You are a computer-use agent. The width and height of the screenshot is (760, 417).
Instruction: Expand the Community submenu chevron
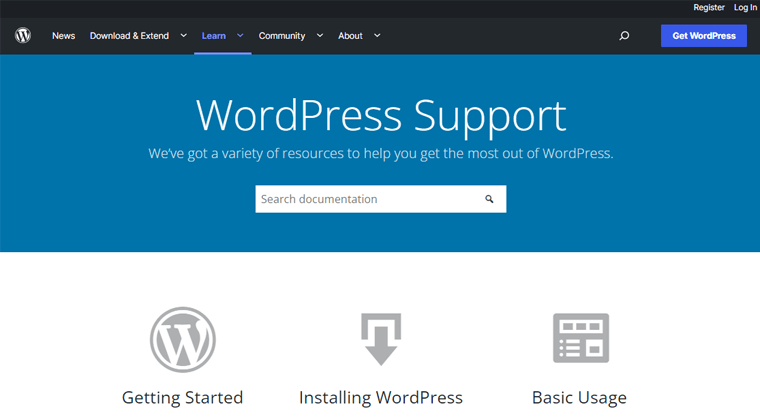pyautogui.click(x=320, y=36)
